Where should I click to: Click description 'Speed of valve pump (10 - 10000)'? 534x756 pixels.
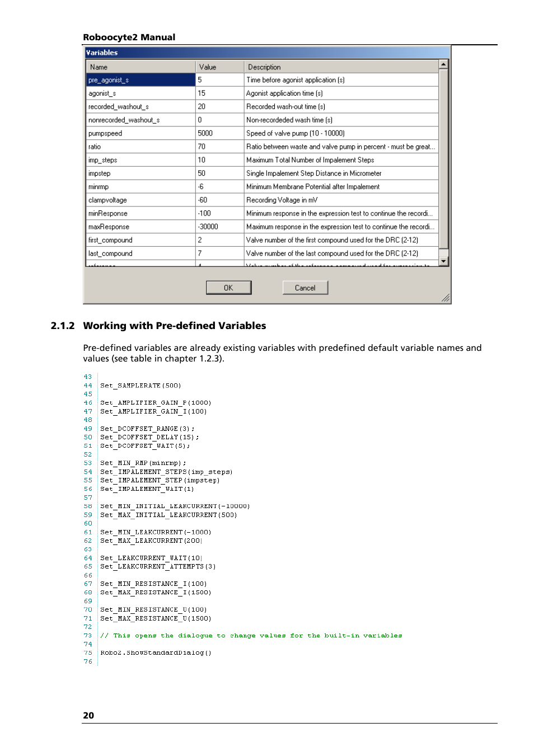(296, 134)
